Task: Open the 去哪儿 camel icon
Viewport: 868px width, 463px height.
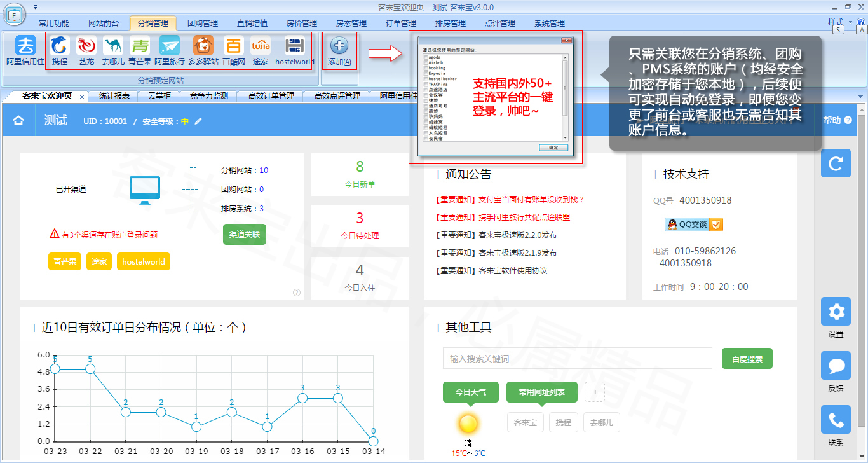Action: click(x=113, y=46)
